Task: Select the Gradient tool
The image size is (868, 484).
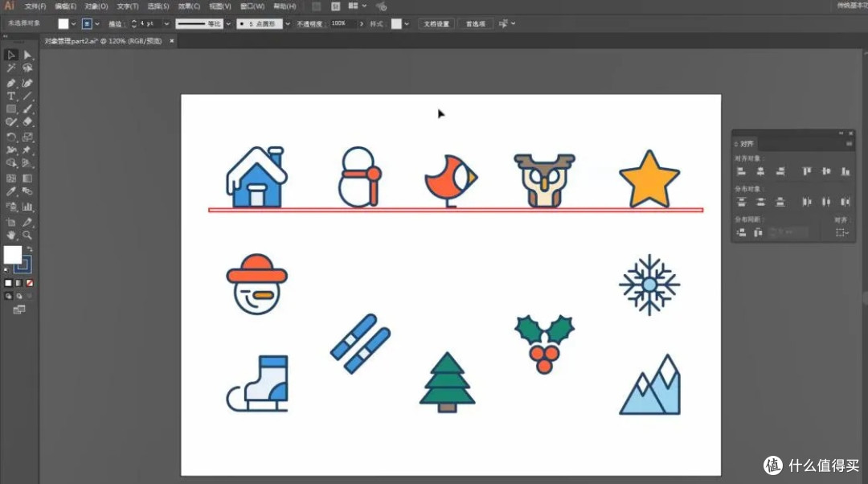Action: tap(27, 178)
